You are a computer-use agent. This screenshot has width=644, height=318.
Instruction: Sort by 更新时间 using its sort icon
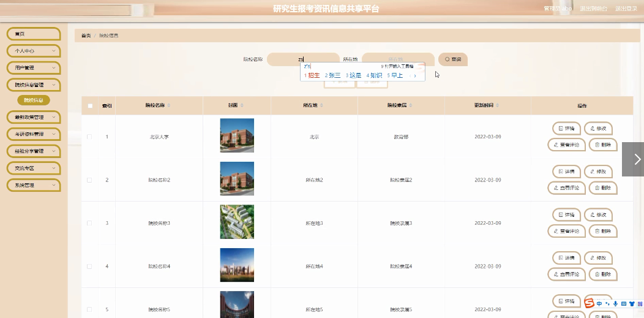coord(497,105)
